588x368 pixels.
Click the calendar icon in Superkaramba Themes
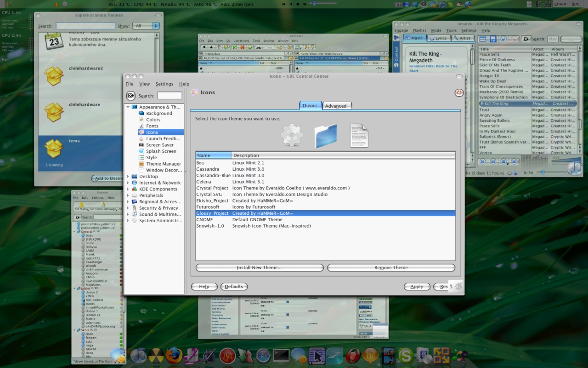tap(54, 41)
